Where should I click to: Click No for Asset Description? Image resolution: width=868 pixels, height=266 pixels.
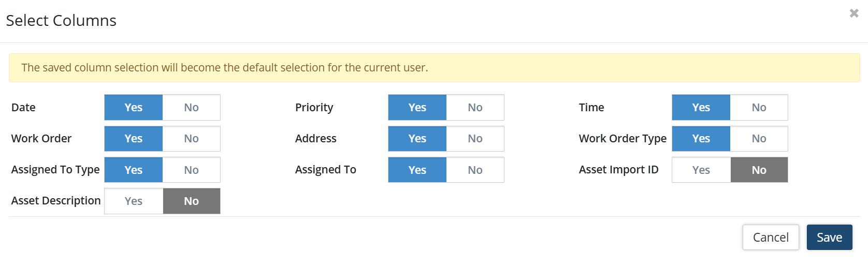pyautogui.click(x=191, y=201)
